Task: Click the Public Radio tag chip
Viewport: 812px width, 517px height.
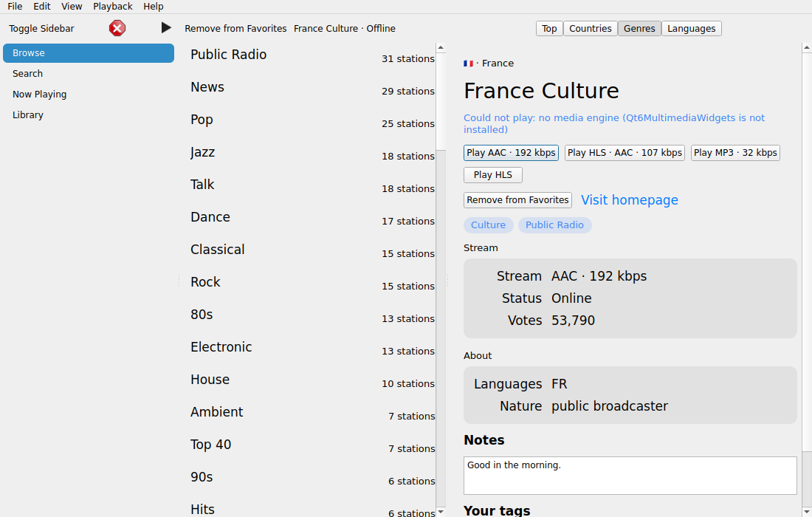Action: click(554, 225)
